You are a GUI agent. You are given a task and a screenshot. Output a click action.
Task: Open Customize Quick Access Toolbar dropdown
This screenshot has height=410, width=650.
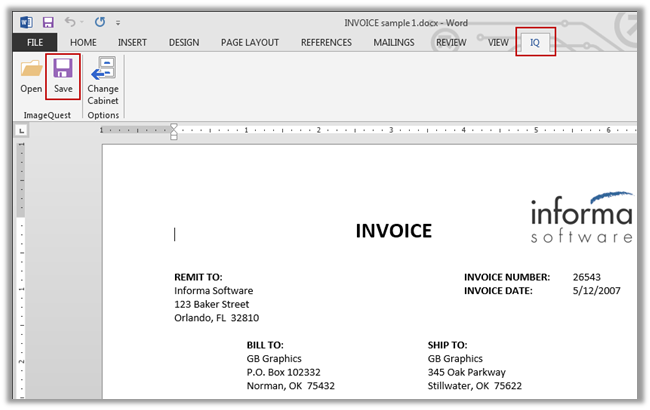[x=118, y=23]
